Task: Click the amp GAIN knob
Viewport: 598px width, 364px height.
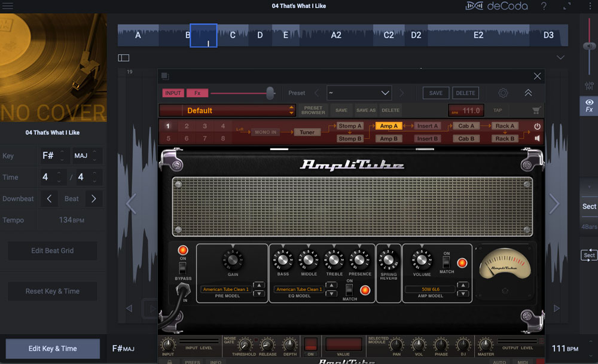Action: [232, 261]
